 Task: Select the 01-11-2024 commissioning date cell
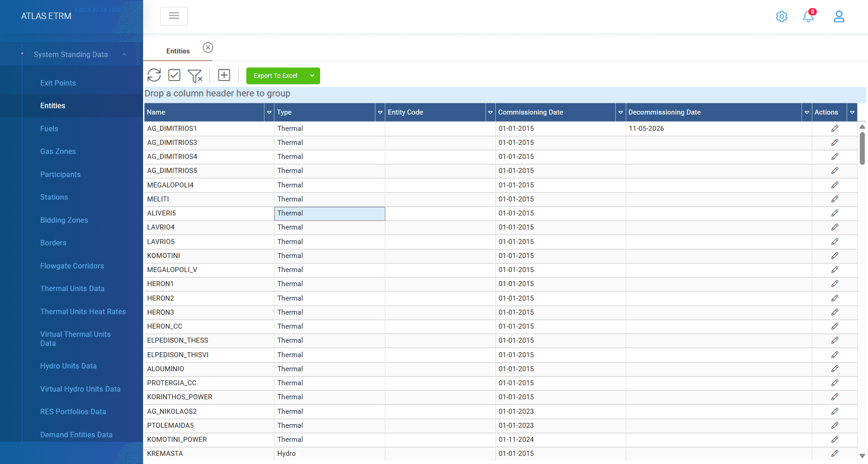tap(561, 440)
